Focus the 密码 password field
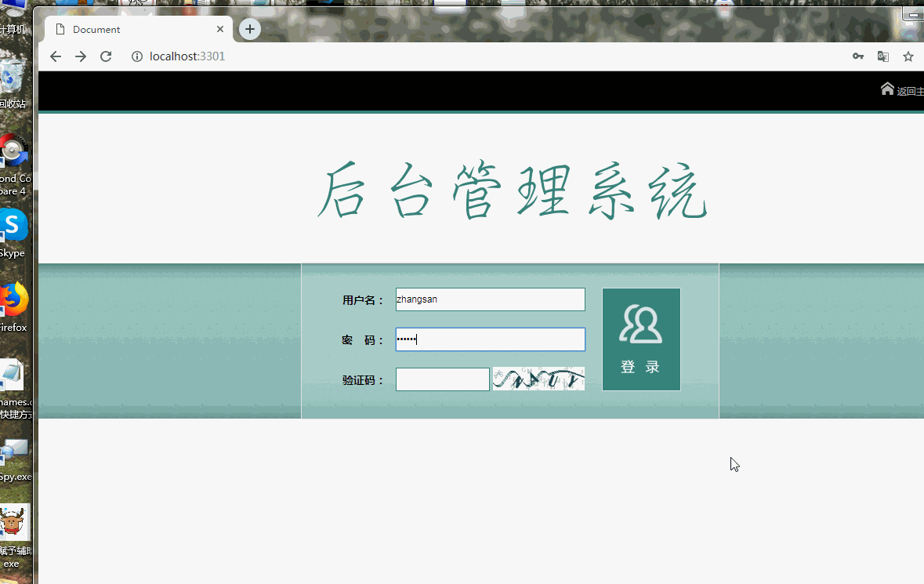Screen dimensions: 924x584 click(491, 339)
